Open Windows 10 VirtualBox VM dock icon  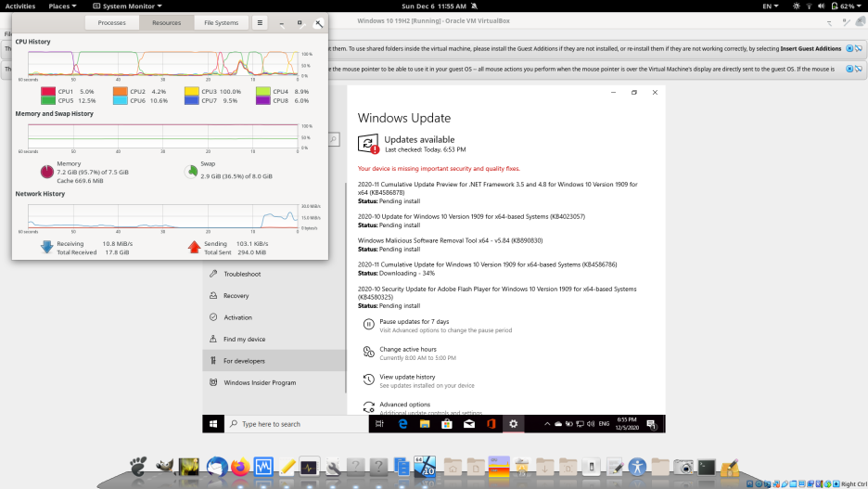pyautogui.click(x=425, y=467)
